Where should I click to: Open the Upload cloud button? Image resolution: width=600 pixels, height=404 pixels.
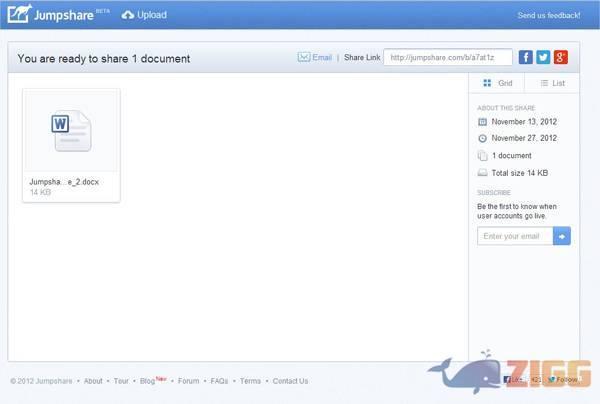[x=144, y=15]
